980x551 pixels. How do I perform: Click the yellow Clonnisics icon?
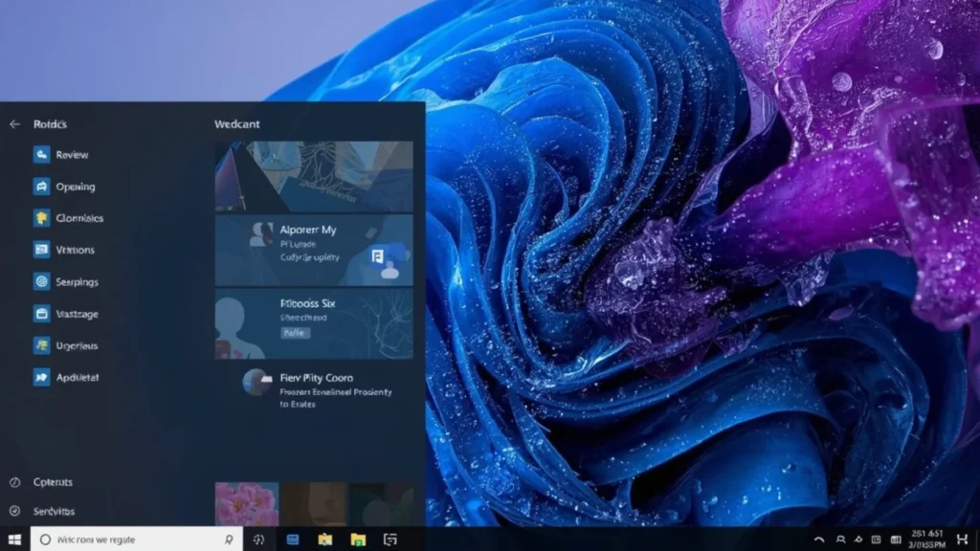tap(42, 218)
